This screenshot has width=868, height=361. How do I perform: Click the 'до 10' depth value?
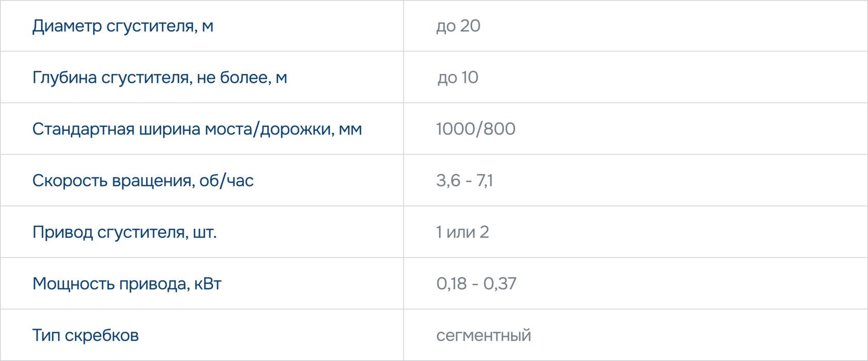point(458,78)
